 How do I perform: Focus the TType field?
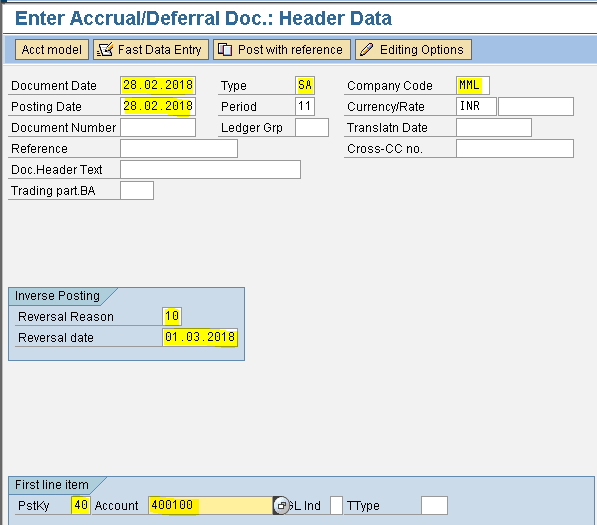click(x=434, y=505)
